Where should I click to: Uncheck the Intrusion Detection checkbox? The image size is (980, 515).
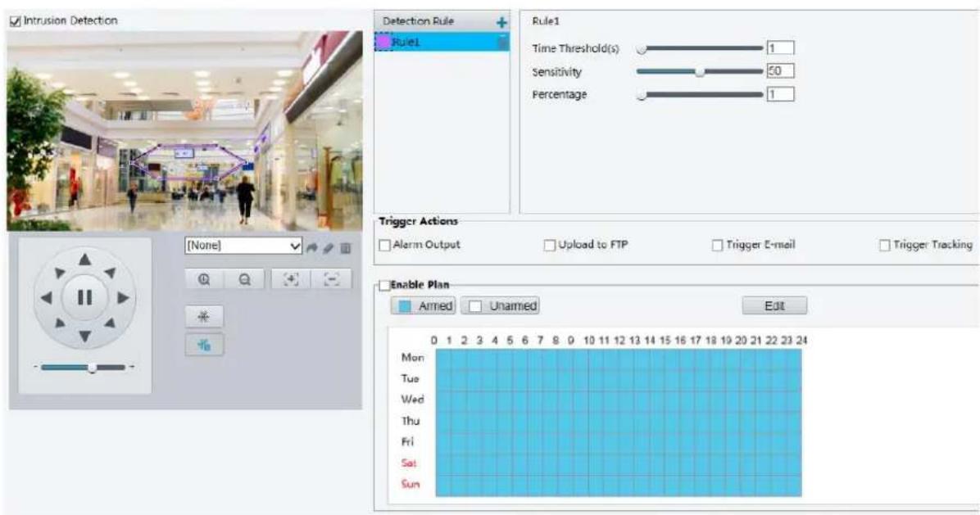[x=15, y=21]
